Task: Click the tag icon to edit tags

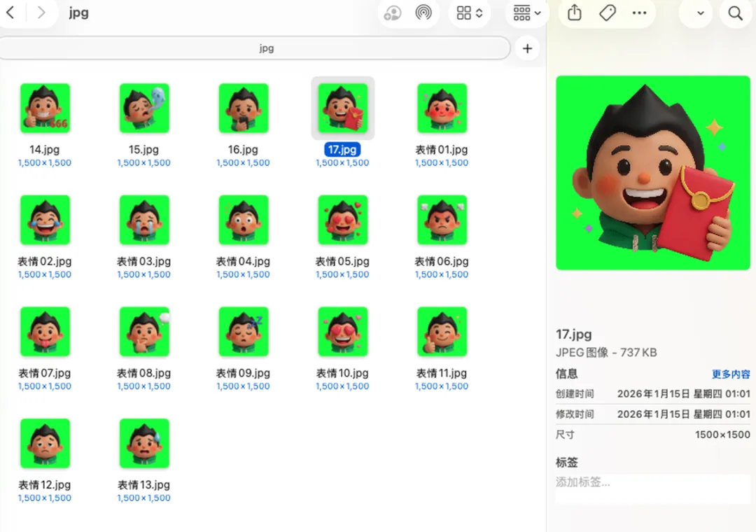Action: pyautogui.click(x=607, y=13)
